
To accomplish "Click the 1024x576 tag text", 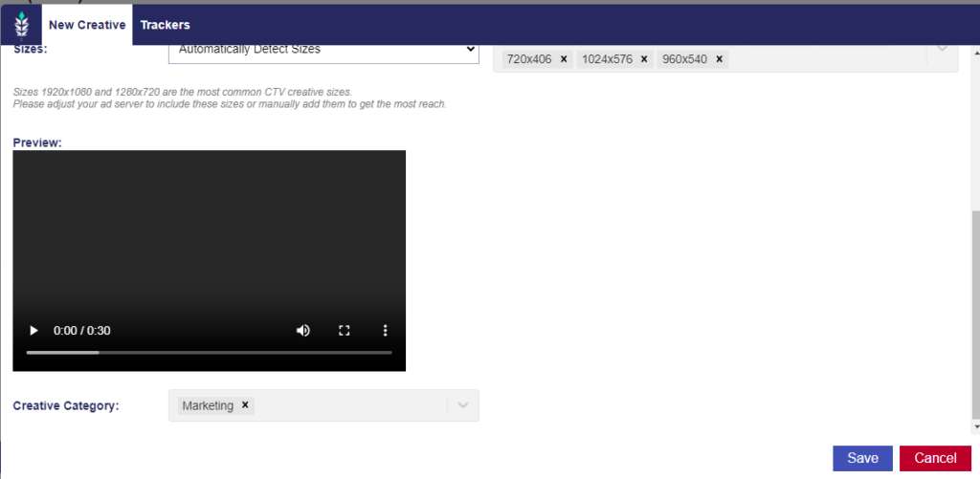I will (x=607, y=59).
